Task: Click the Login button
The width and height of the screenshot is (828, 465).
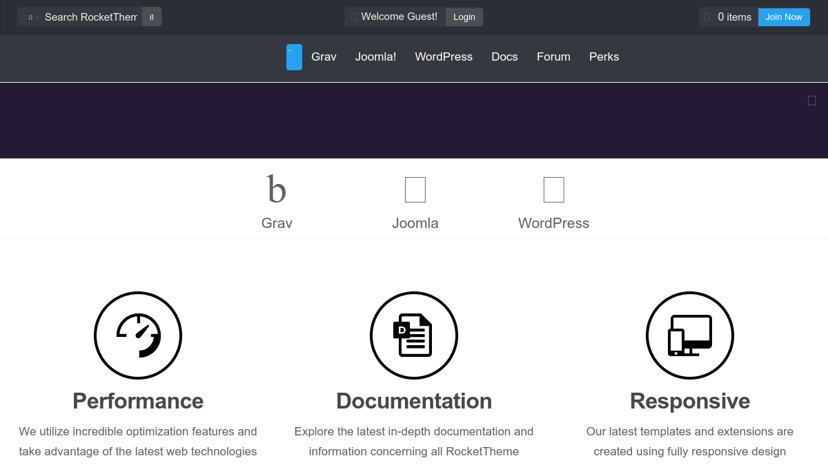Action: pos(464,17)
